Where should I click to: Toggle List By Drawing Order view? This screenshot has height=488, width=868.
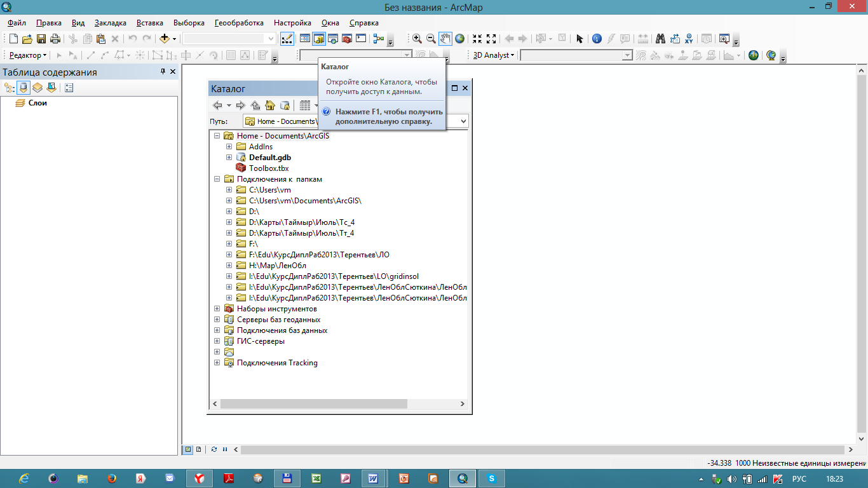[10, 88]
